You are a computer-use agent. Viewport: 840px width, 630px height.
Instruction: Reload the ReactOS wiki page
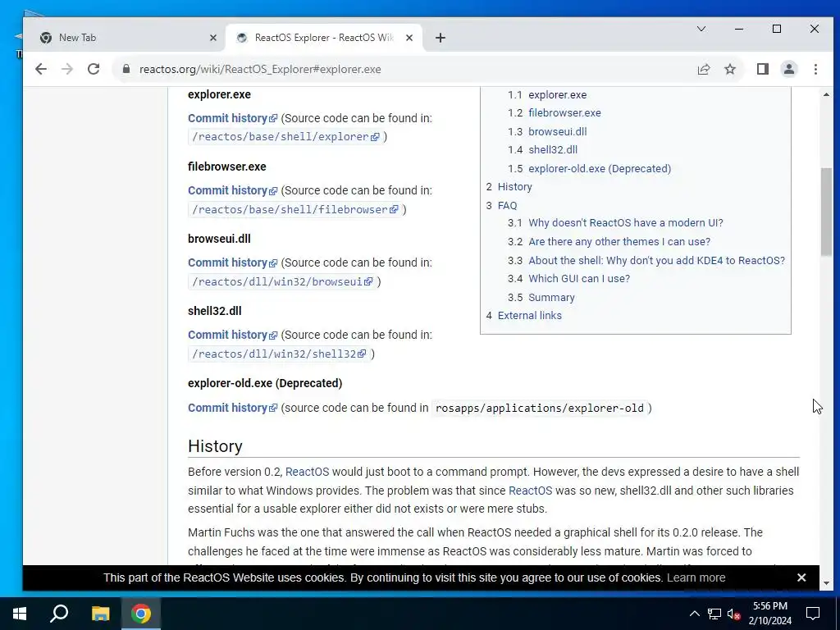[94, 69]
